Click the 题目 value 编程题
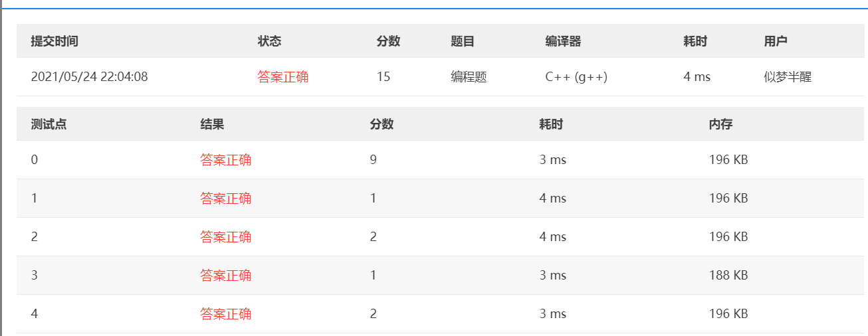The width and height of the screenshot is (868, 336). [x=469, y=77]
